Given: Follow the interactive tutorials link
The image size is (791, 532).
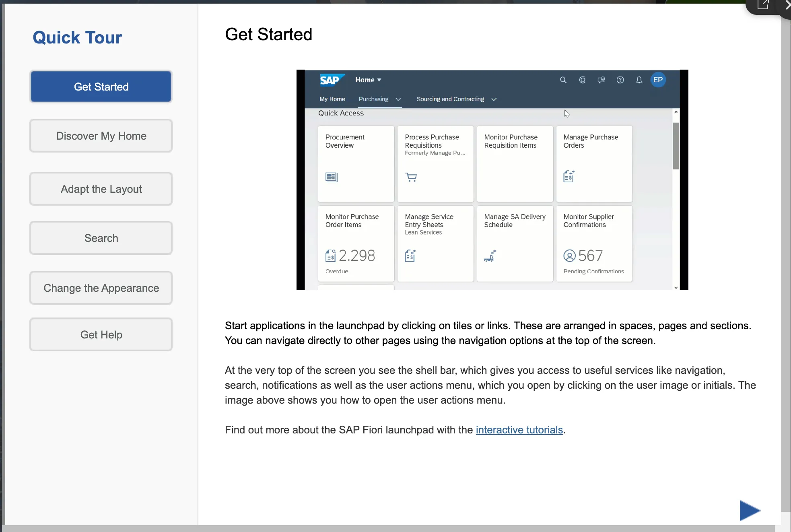Looking at the screenshot, I should 519,430.
